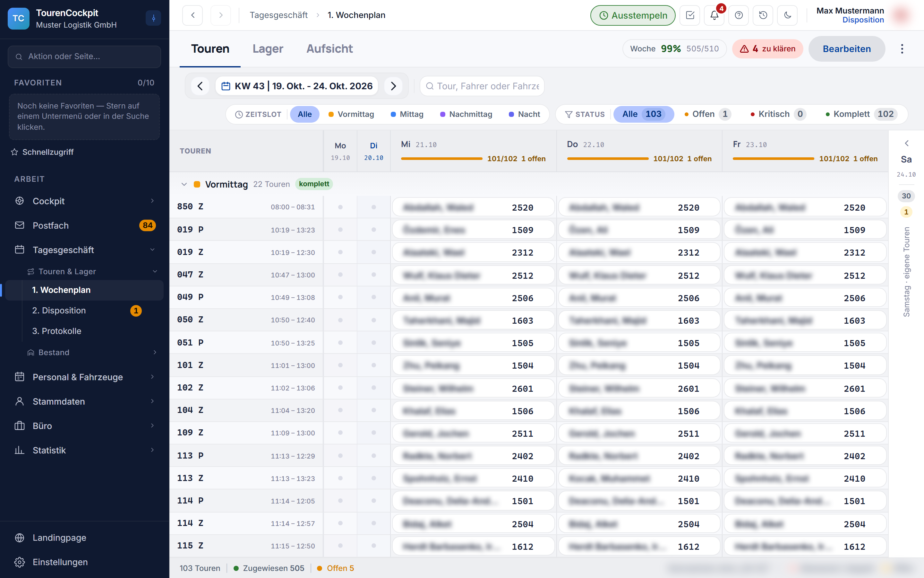Open the help question mark icon
Viewport: 924px width, 578px height.
tap(739, 15)
